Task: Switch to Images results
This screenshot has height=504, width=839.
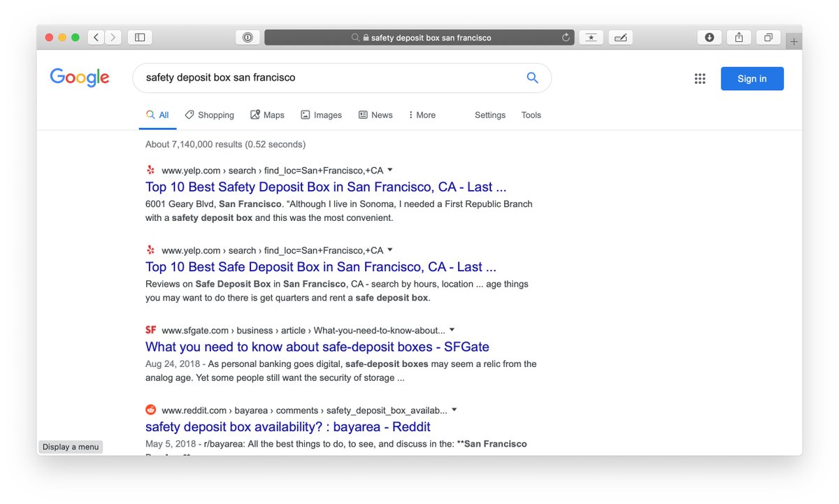Action: 321,115
